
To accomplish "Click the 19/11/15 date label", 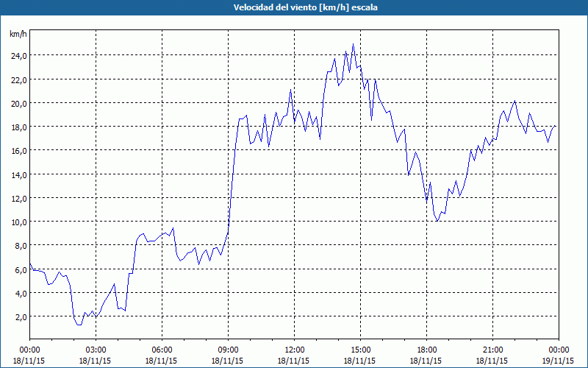I will click(x=558, y=361).
